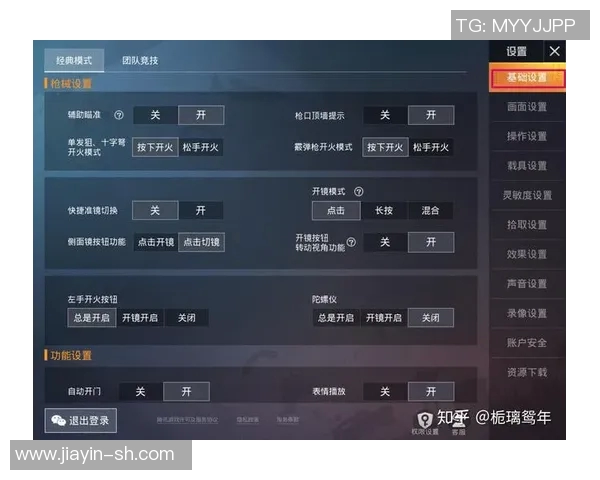The image size is (600, 480).
Task: Set 陀螺仪 to 关闭
Action: pyautogui.click(x=431, y=318)
